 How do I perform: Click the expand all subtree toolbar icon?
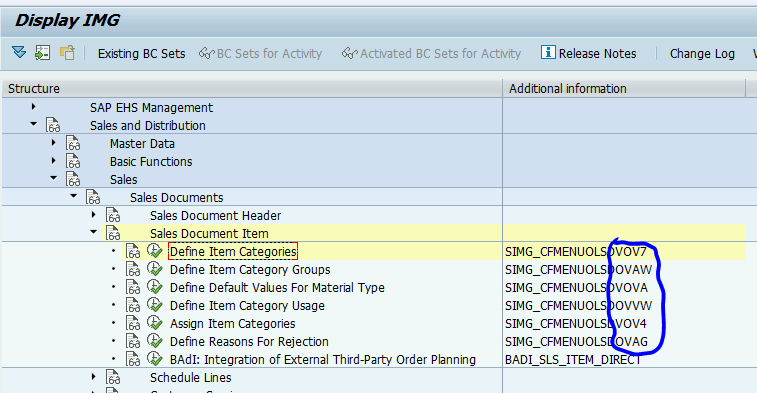point(19,52)
